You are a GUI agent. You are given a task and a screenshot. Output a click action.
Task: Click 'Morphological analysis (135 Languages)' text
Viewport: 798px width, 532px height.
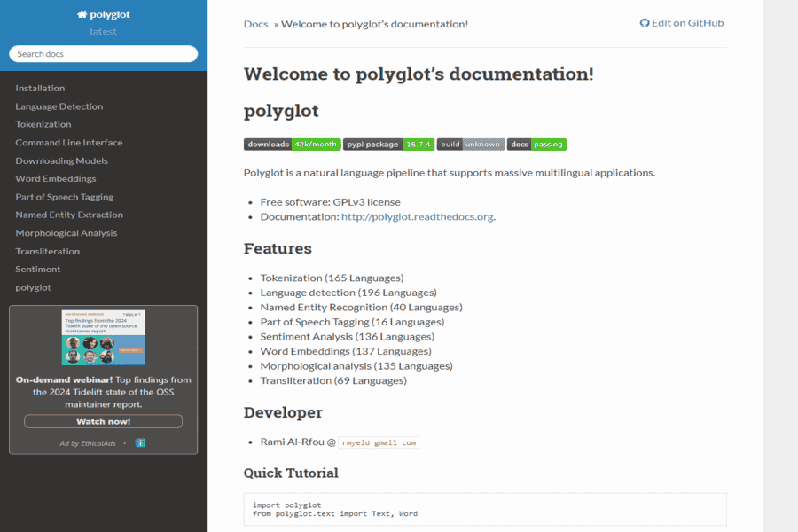tap(356, 366)
